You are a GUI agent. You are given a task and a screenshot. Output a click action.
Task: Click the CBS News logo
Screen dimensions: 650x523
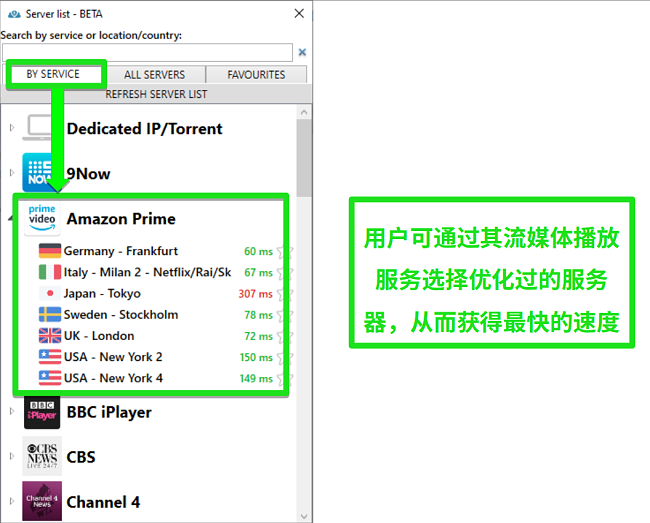[x=42, y=456]
